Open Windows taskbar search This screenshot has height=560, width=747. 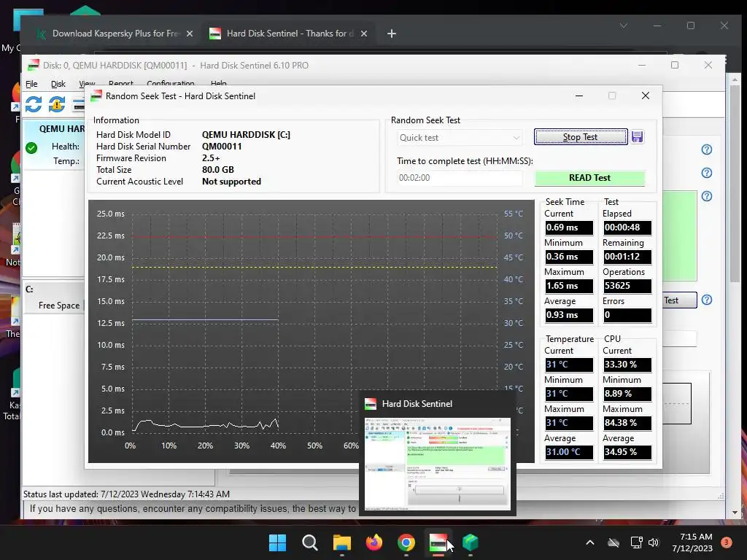[x=309, y=542]
